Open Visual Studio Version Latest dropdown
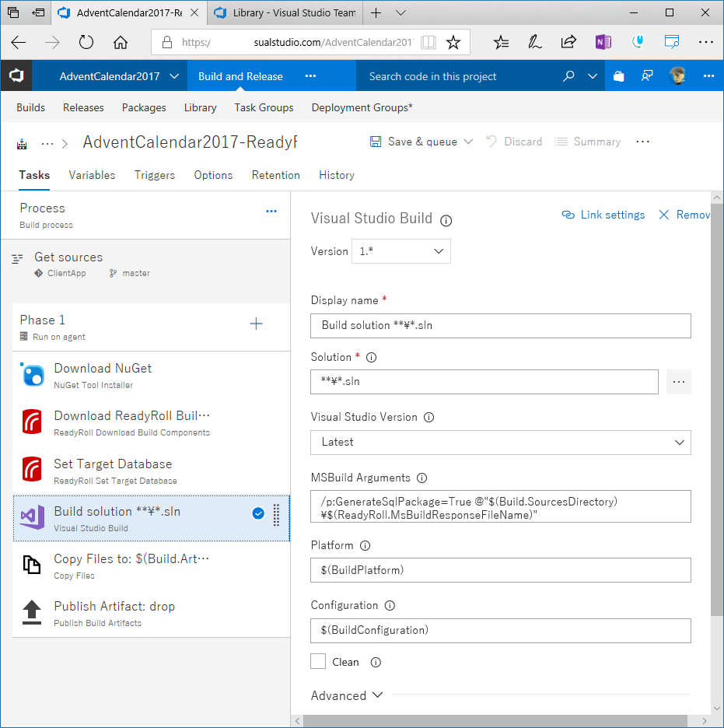Viewport: 724px width, 728px height. click(x=500, y=443)
